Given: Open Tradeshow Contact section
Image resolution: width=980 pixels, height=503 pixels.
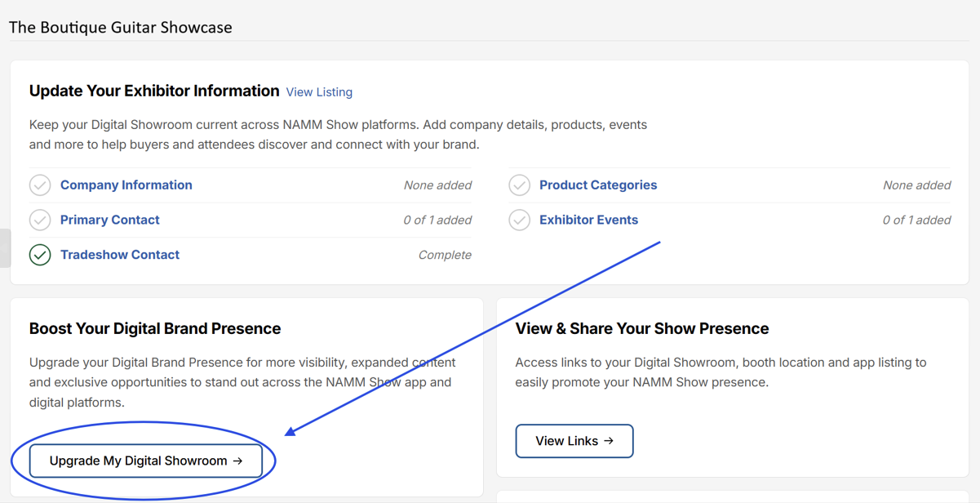Looking at the screenshot, I should coord(120,255).
